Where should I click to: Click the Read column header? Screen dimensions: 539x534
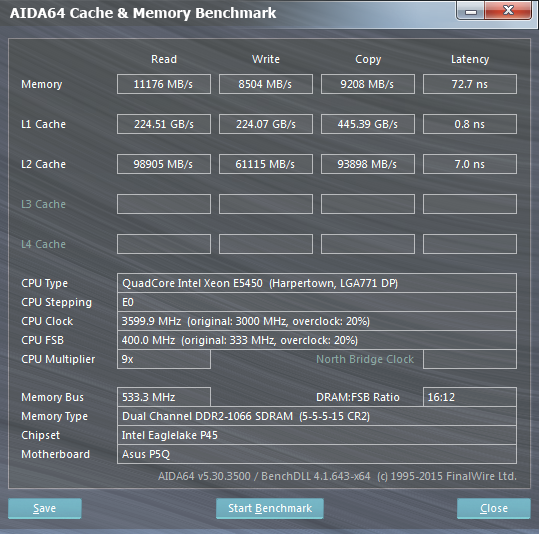click(x=164, y=59)
